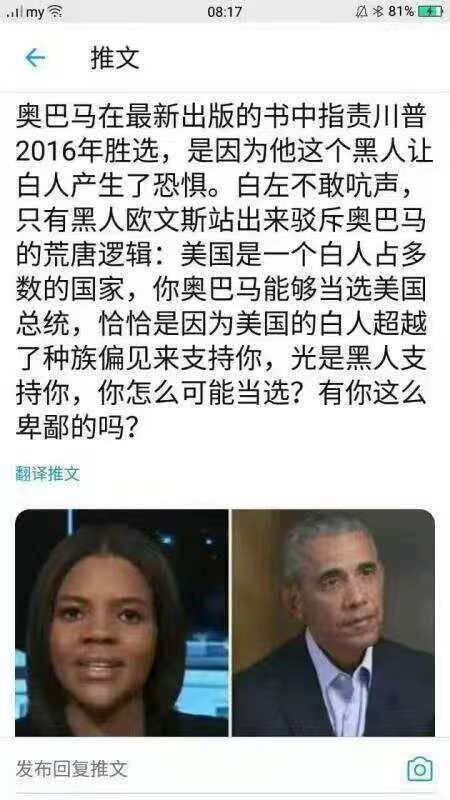Open the right photo of man in suit
Viewport: 450px width, 800px height.
click(334, 622)
